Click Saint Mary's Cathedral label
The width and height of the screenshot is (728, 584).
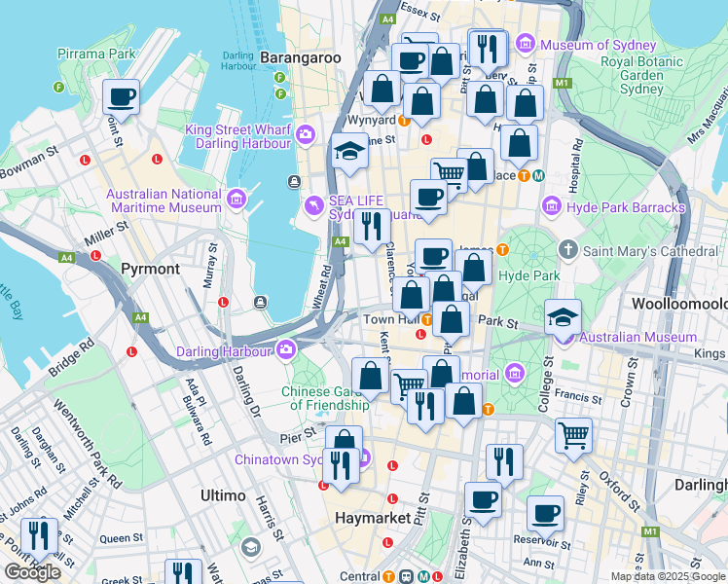point(650,251)
